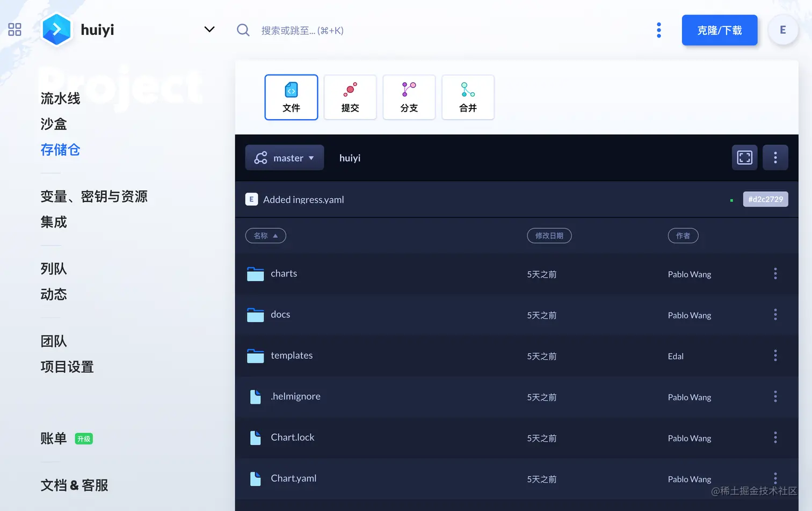Open 存储仓 in the left sidebar
Viewport: 812px width, 511px height.
[x=60, y=150]
